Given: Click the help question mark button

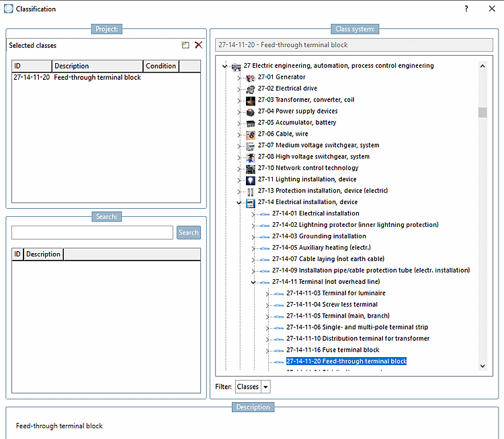Looking at the screenshot, I should coord(466,9).
